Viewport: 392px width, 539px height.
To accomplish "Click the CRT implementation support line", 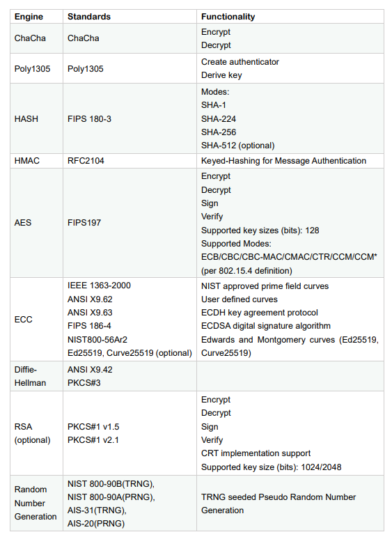I will point(256,453).
